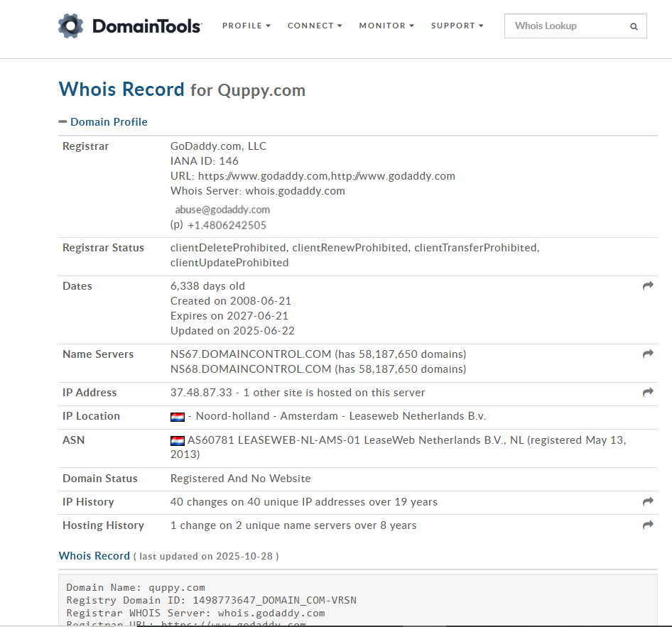Open the CONNECT menu
The width and height of the screenshot is (672, 627).
[315, 26]
